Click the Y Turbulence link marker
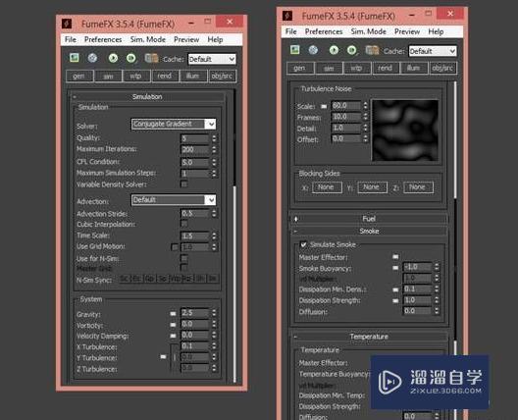 [x=163, y=357]
